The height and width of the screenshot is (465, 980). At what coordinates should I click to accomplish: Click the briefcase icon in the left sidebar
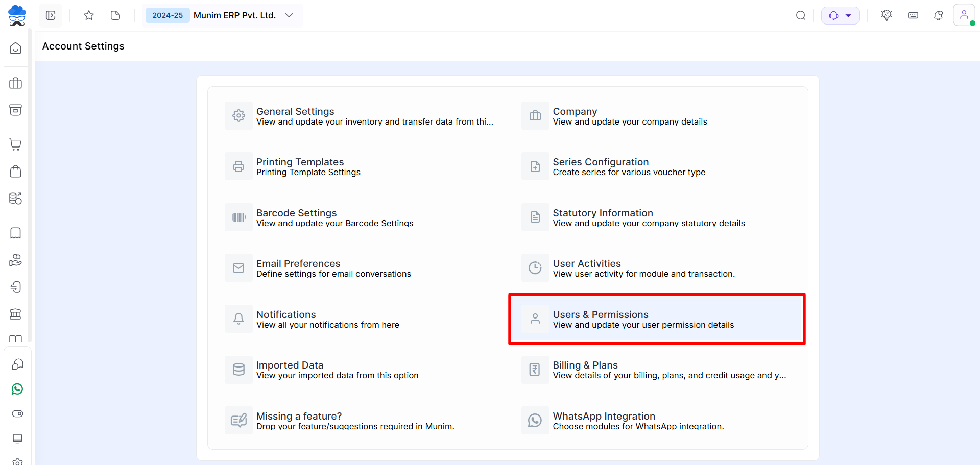point(16,83)
